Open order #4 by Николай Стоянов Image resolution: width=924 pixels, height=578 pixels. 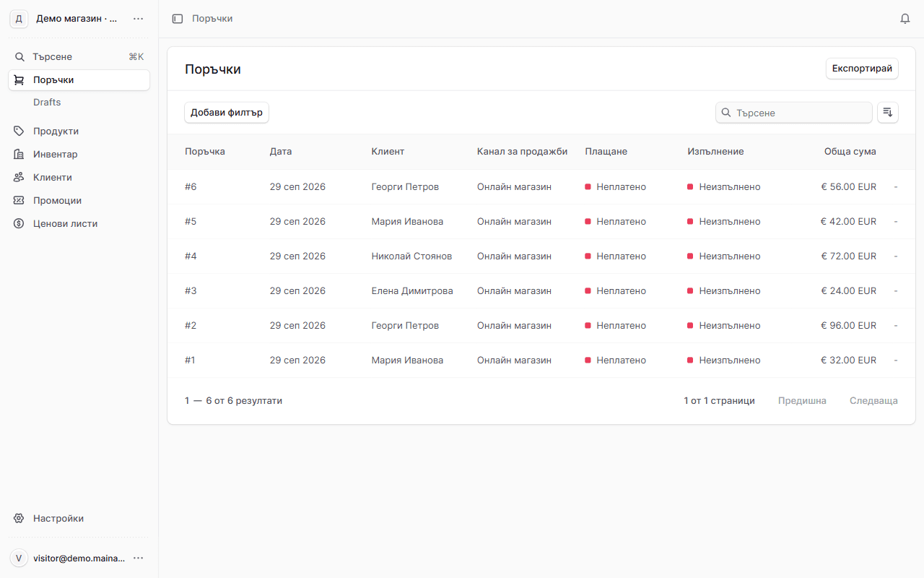coord(541,256)
